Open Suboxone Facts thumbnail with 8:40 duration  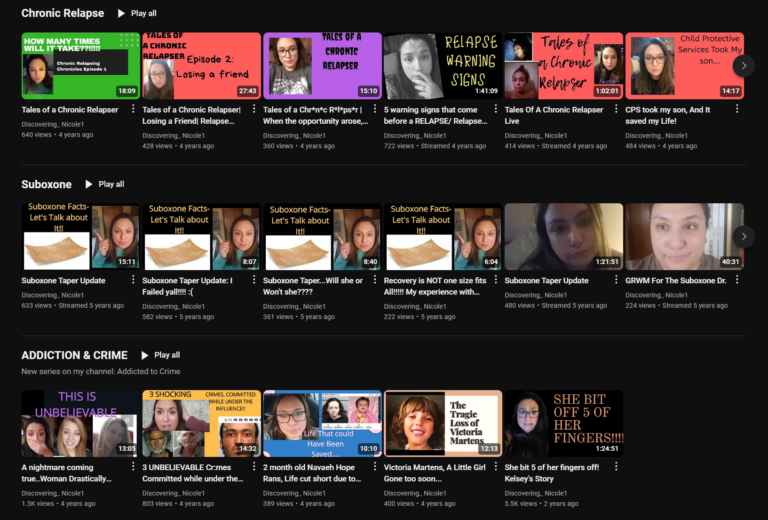pyautogui.click(x=322, y=236)
